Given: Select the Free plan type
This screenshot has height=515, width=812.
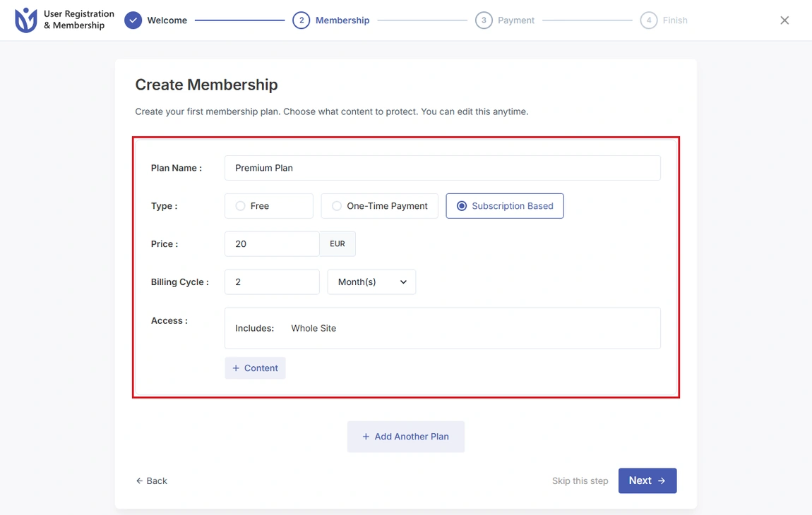Looking at the screenshot, I should 269,206.
